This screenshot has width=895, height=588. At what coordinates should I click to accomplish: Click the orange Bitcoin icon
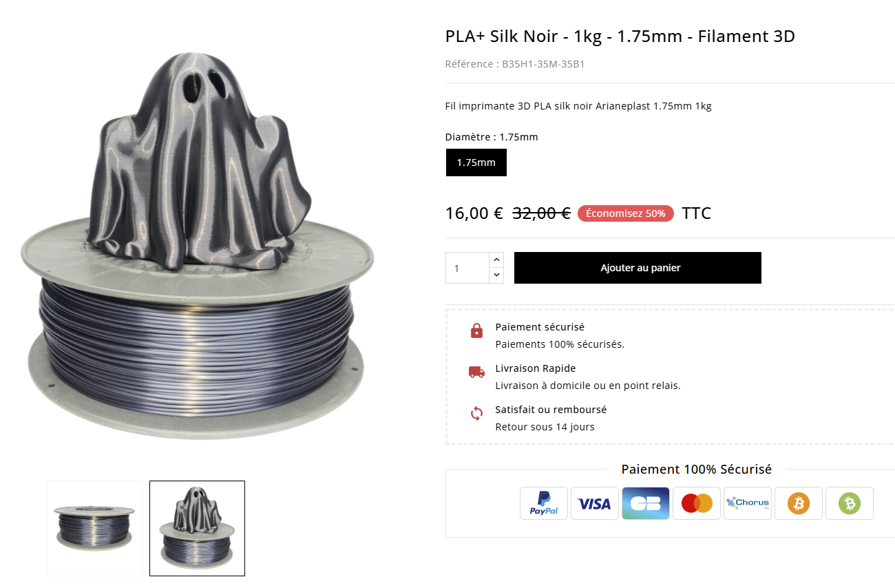[799, 503]
